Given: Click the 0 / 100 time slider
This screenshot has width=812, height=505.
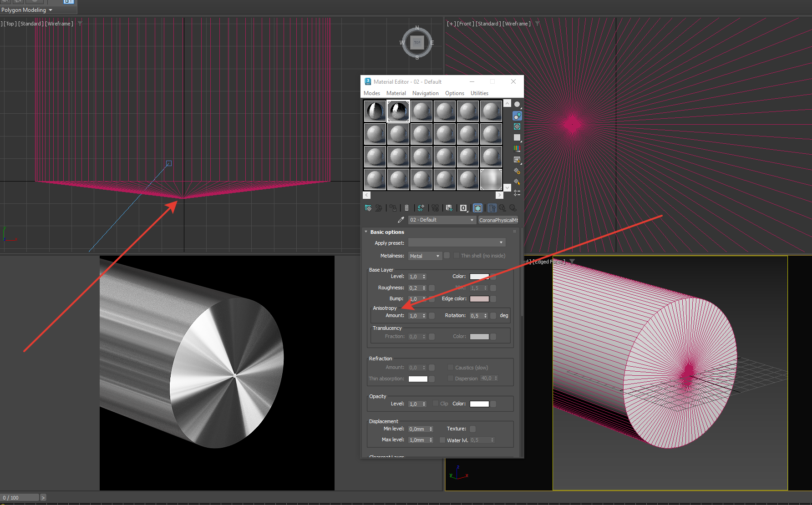Looking at the screenshot, I should pyautogui.click(x=20, y=498).
